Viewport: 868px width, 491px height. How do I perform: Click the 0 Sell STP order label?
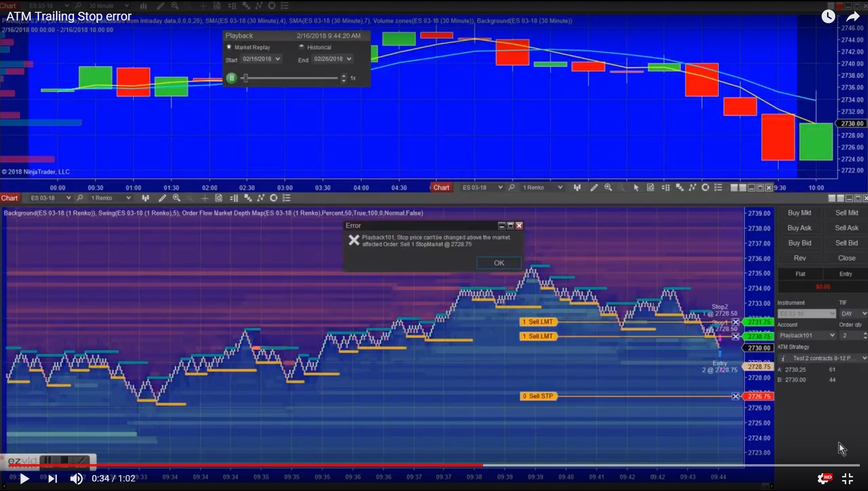[538, 396]
